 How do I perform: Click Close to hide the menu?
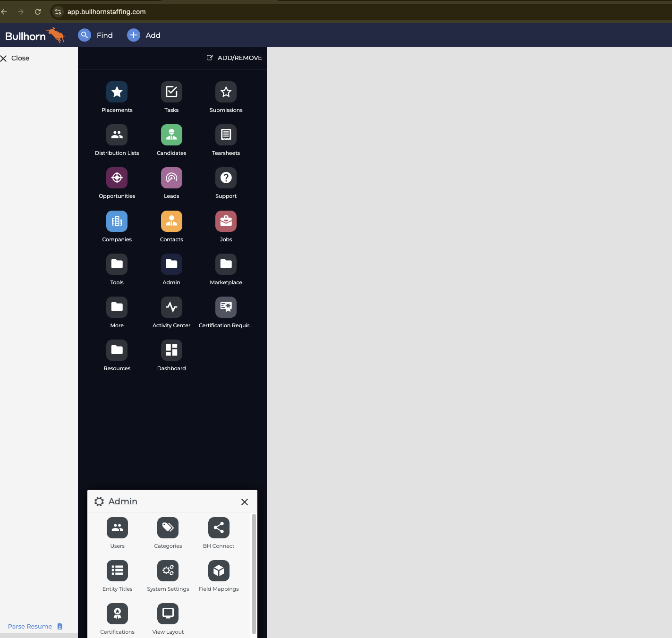[15, 58]
